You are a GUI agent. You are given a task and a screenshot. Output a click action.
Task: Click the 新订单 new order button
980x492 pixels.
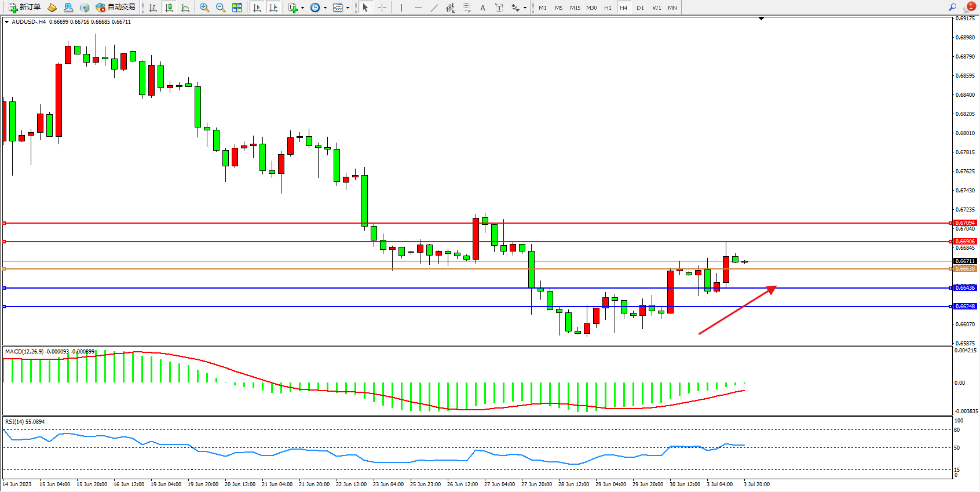tap(24, 8)
